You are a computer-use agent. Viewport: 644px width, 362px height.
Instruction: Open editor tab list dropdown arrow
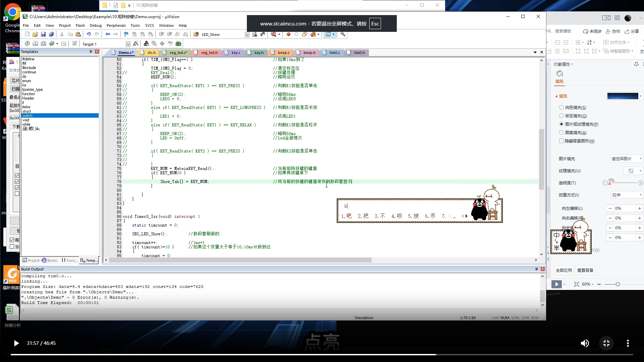(535, 52)
